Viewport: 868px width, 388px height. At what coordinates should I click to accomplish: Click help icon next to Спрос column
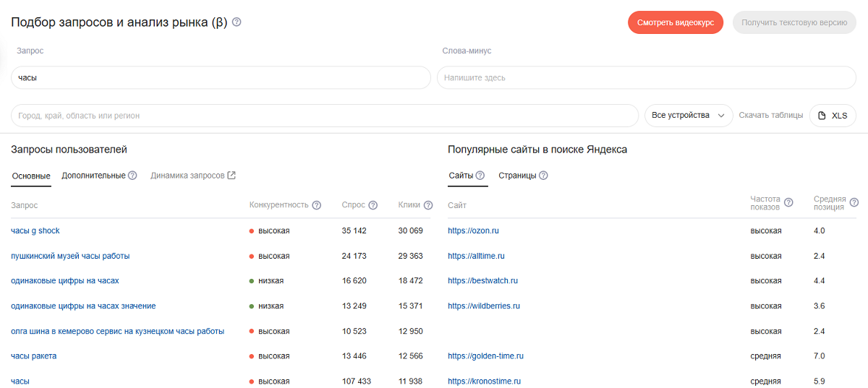pyautogui.click(x=373, y=205)
